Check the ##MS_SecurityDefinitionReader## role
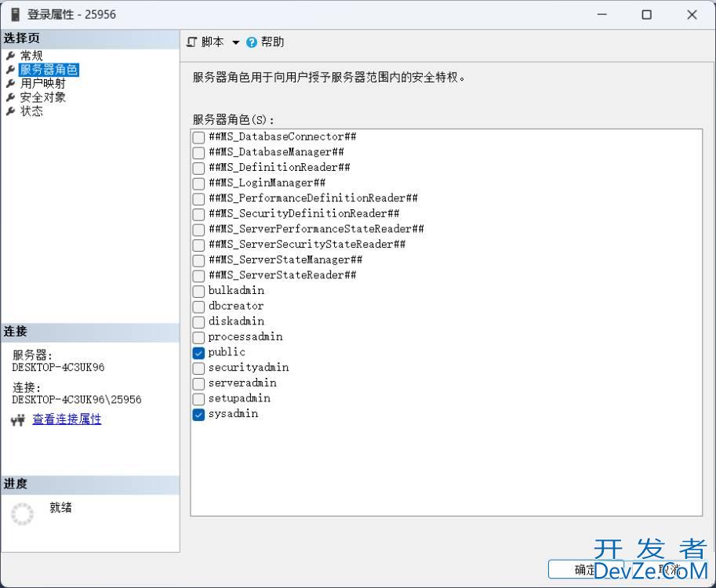The height and width of the screenshot is (588, 716). 198,214
